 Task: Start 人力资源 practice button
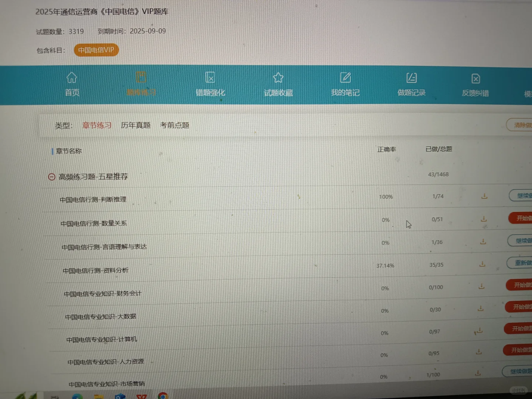(518, 350)
